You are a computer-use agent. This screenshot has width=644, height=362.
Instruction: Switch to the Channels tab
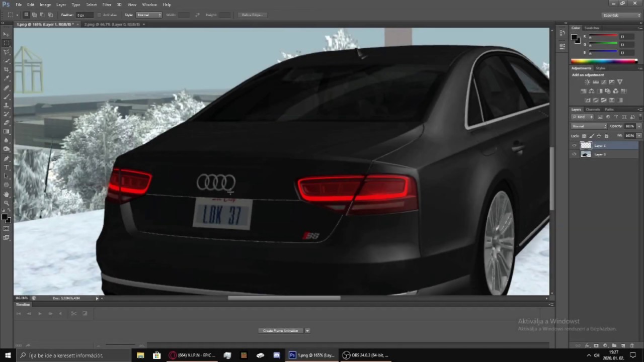point(593,109)
